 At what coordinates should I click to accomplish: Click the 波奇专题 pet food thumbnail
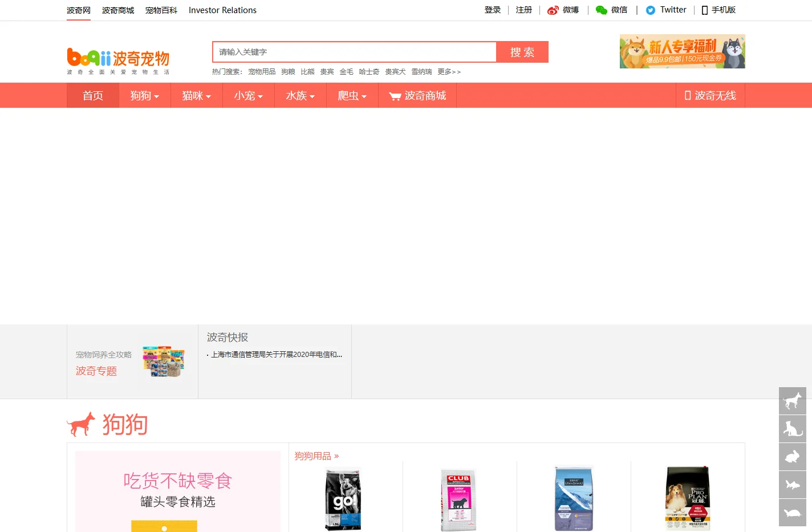pyautogui.click(x=164, y=361)
